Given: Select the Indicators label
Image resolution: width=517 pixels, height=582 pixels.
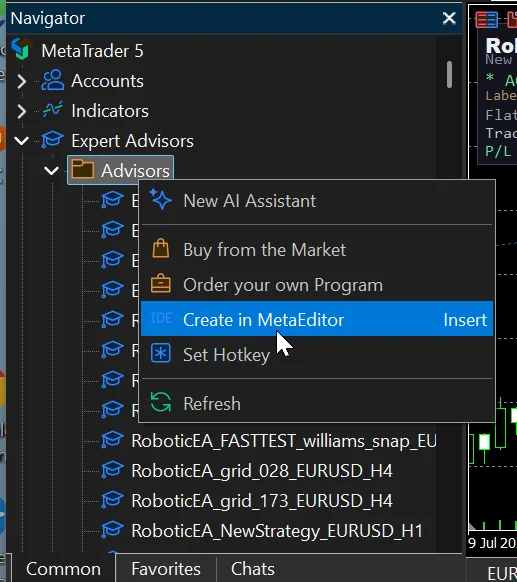Looking at the screenshot, I should (110, 111).
